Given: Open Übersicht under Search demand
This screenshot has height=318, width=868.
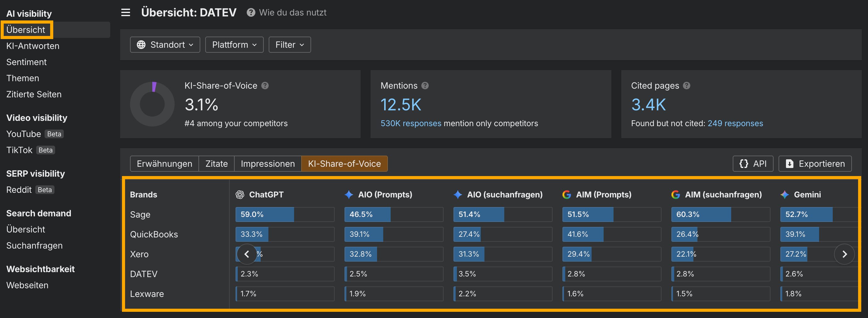Looking at the screenshot, I should pyautogui.click(x=26, y=230).
